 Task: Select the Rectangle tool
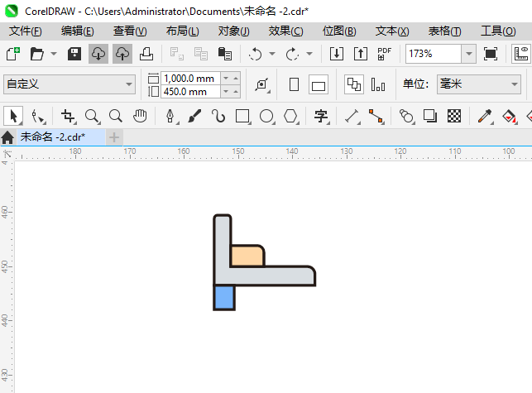click(242, 116)
